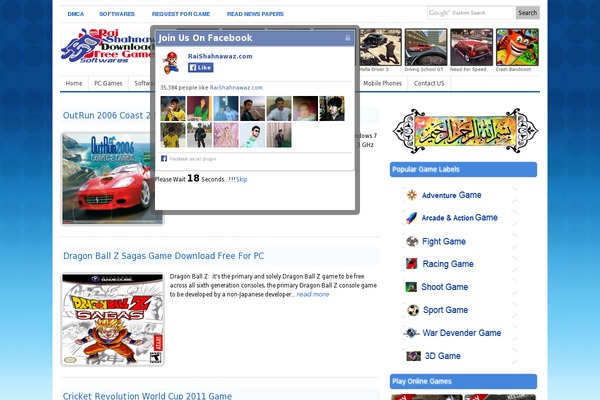
Task: Open the Dragon Ball Z Sagas cover image
Action: 112,319
